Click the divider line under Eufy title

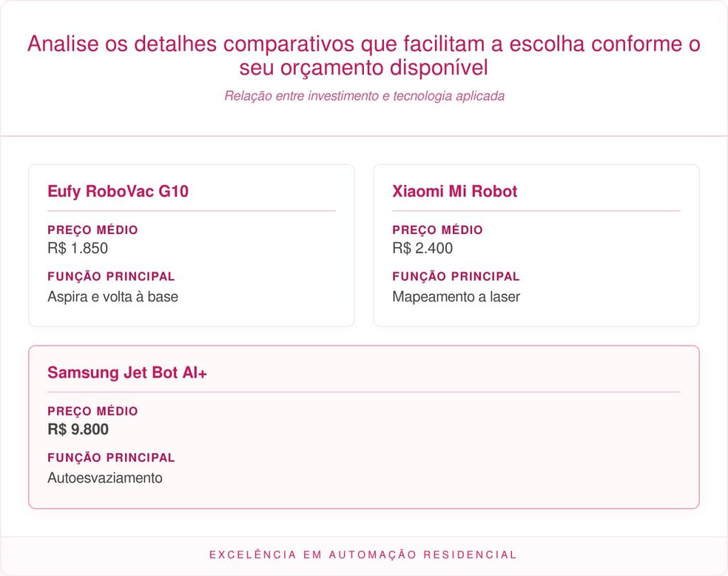click(191, 210)
